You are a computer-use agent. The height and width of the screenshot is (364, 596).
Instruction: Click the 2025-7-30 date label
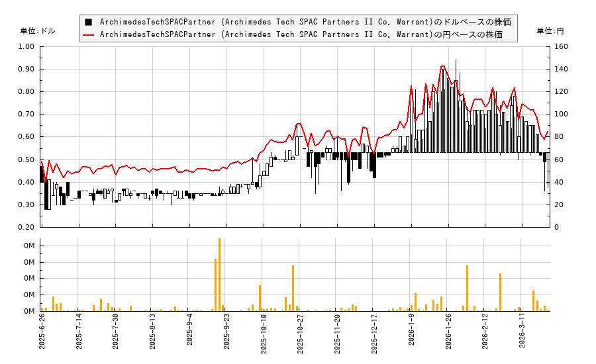(115, 332)
